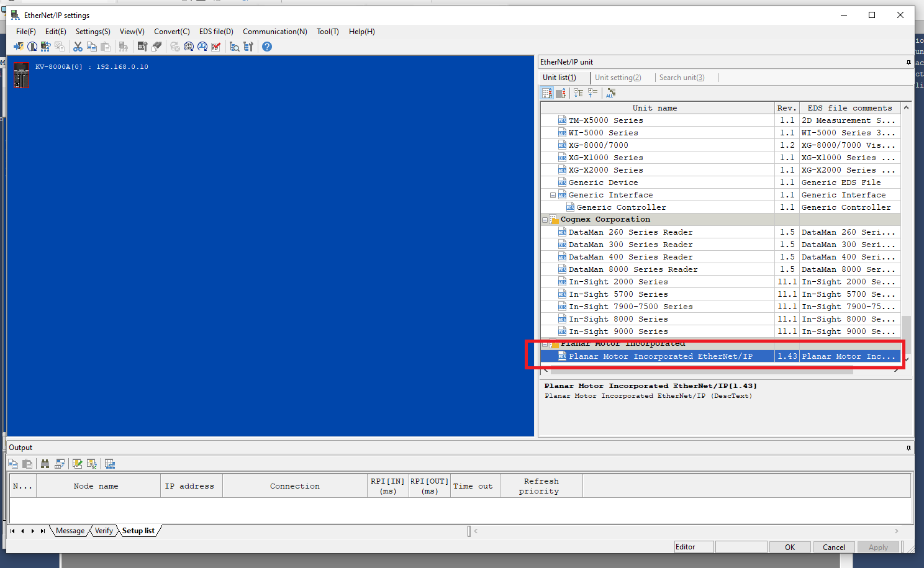Click the EIP refresh icon on the main toolbar
Viewport: 924px width, 568px height.
tap(202, 47)
